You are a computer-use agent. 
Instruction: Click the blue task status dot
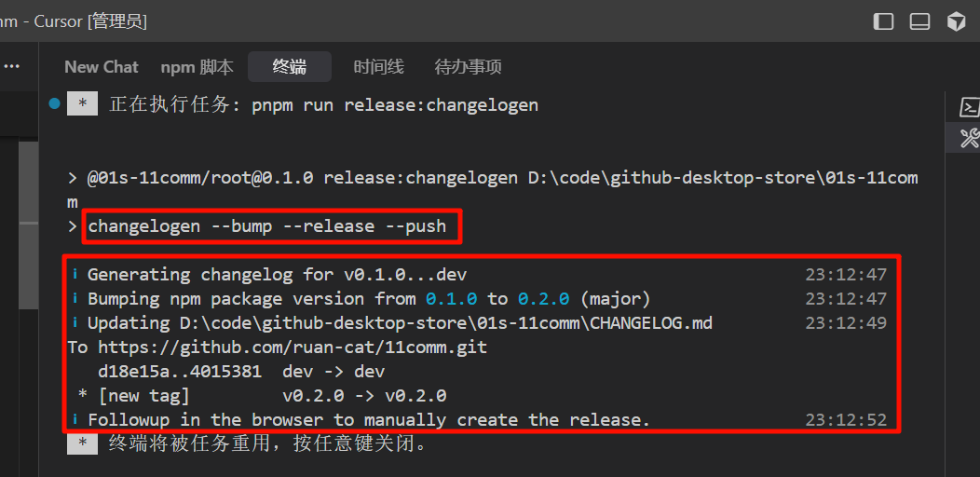[x=55, y=103]
